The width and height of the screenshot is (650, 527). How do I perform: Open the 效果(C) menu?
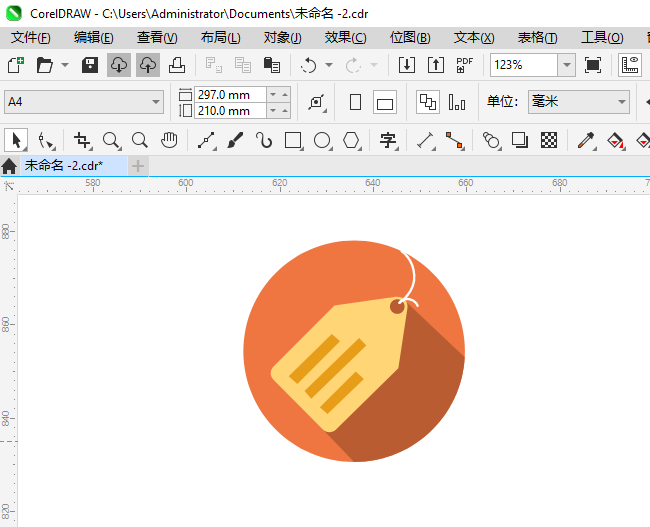coord(345,37)
